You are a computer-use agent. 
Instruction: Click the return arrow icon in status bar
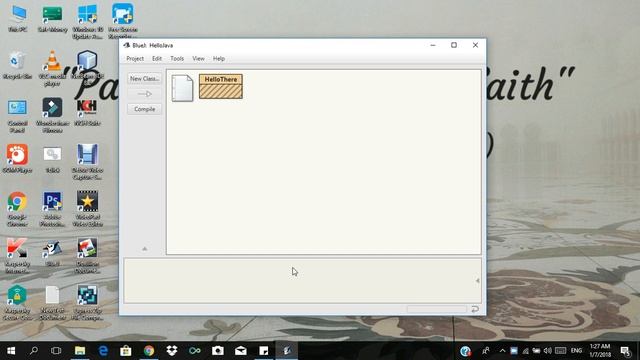[475, 309]
